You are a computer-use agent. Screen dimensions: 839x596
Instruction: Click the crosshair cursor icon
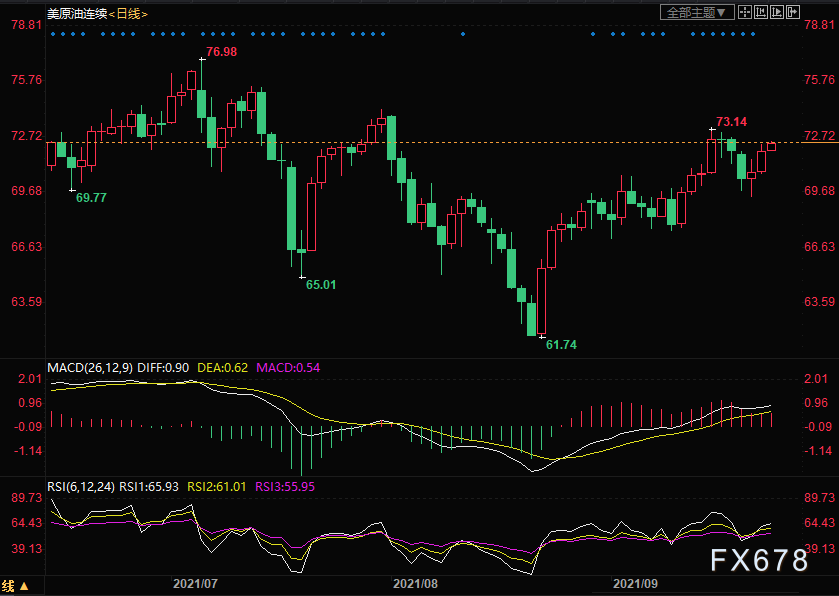[x=746, y=12]
